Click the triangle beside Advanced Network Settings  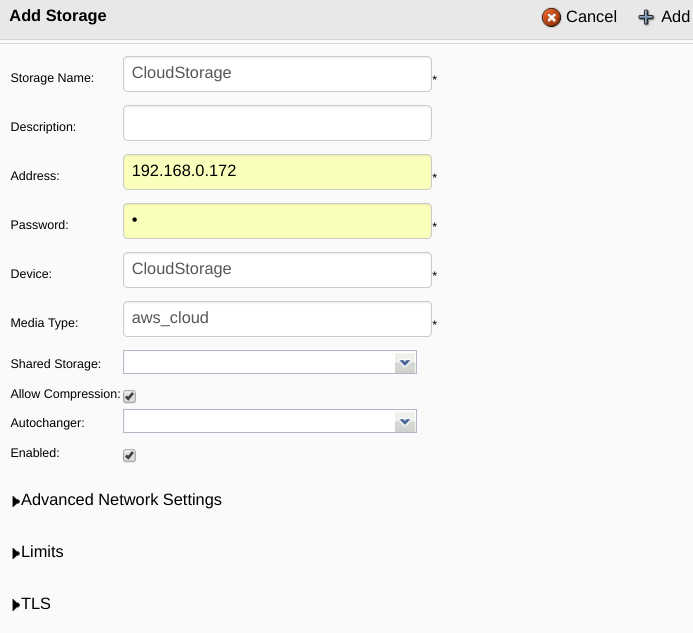[16, 501]
